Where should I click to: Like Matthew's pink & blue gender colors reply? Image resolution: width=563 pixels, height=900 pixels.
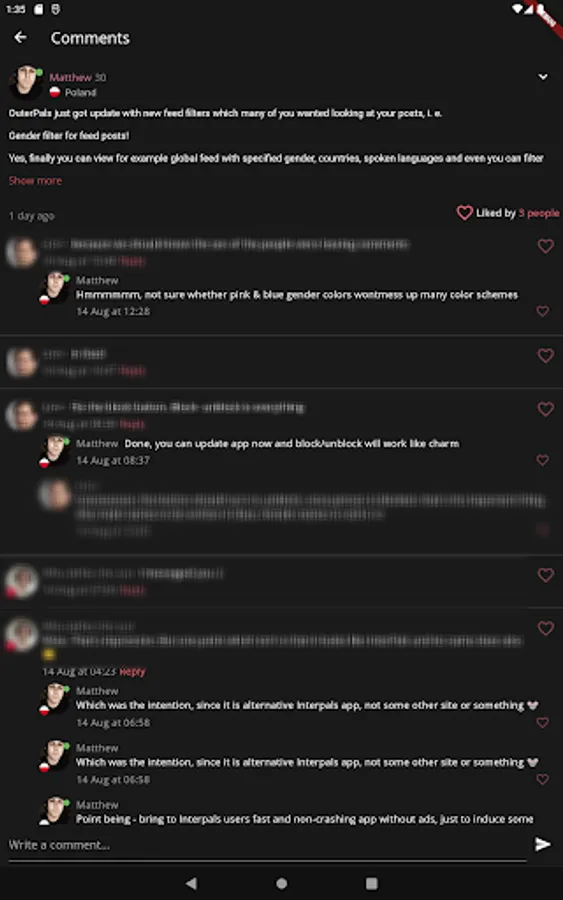click(x=542, y=311)
